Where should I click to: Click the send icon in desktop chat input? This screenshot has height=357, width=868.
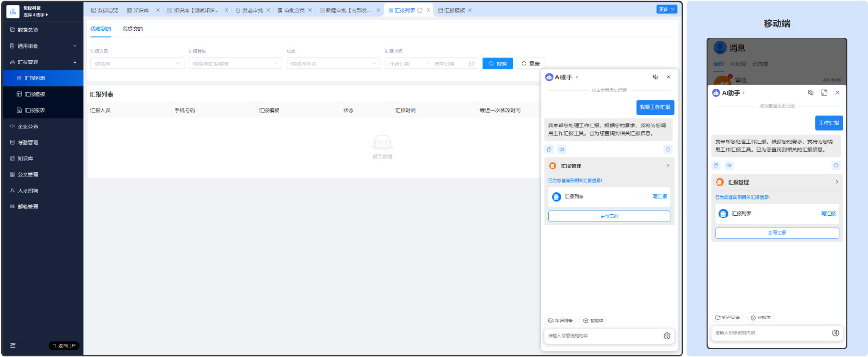pyautogui.click(x=667, y=336)
